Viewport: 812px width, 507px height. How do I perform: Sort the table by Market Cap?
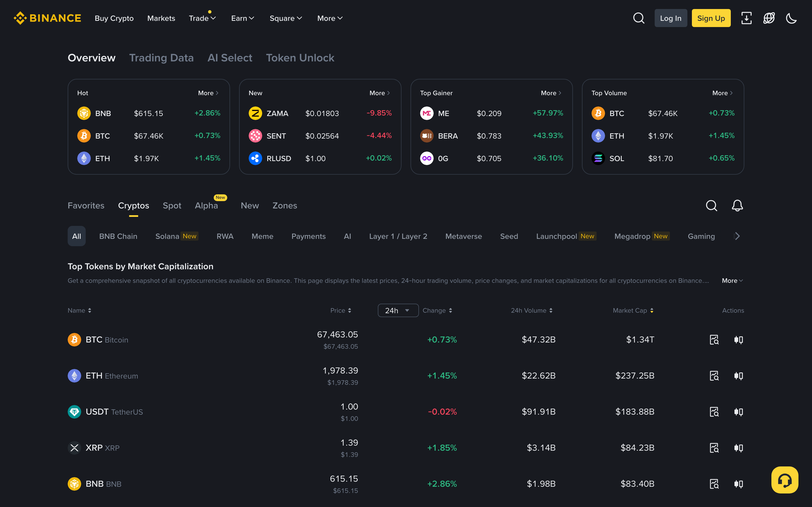(x=632, y=310)
